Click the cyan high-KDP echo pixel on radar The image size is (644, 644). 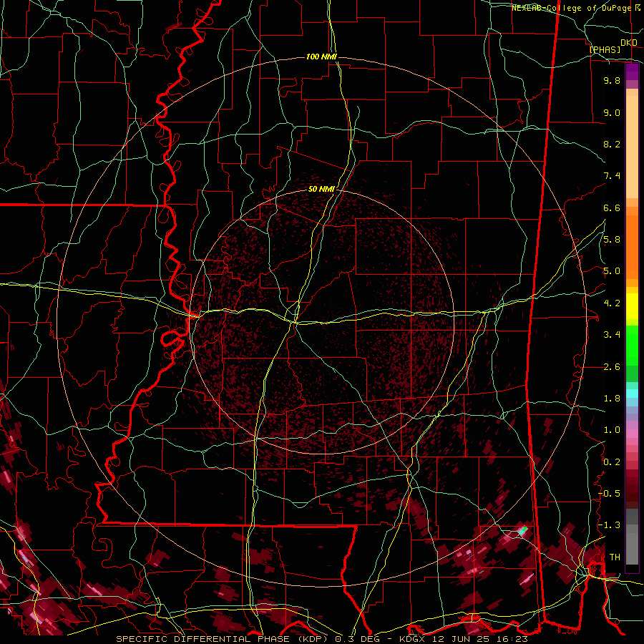(x=522, y=531)
